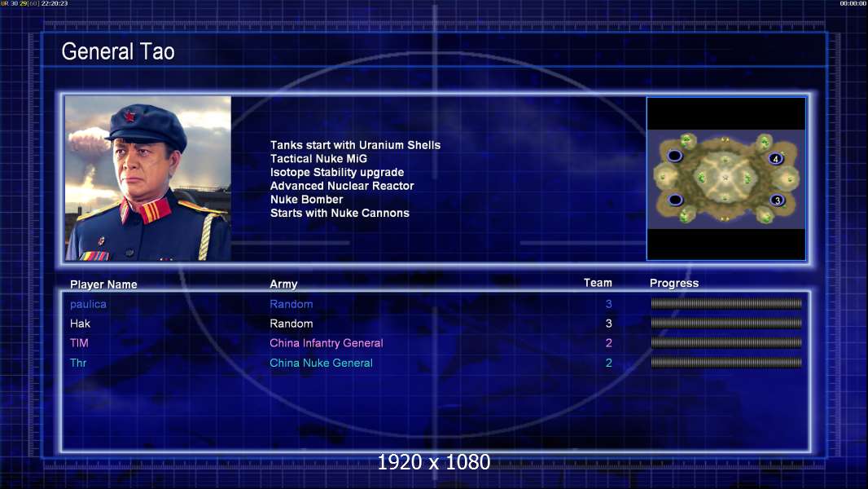Image resolution: width=868 pixels, height=489 pixels.
Task: Click the player name Hak
Action: click(80, 324)
